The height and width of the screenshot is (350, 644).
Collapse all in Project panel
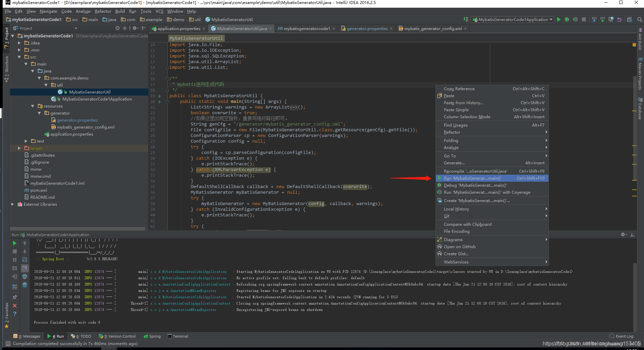[x=125, y=28]
